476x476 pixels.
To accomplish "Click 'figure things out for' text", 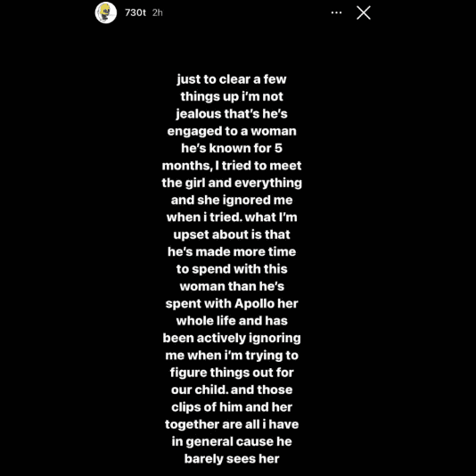I will [232, 373].
